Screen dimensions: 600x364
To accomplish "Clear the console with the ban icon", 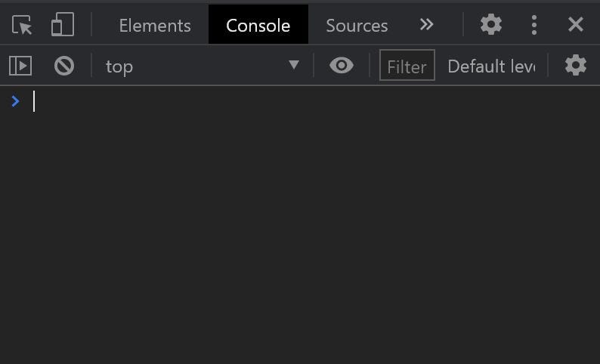I will tap(64, 66).
